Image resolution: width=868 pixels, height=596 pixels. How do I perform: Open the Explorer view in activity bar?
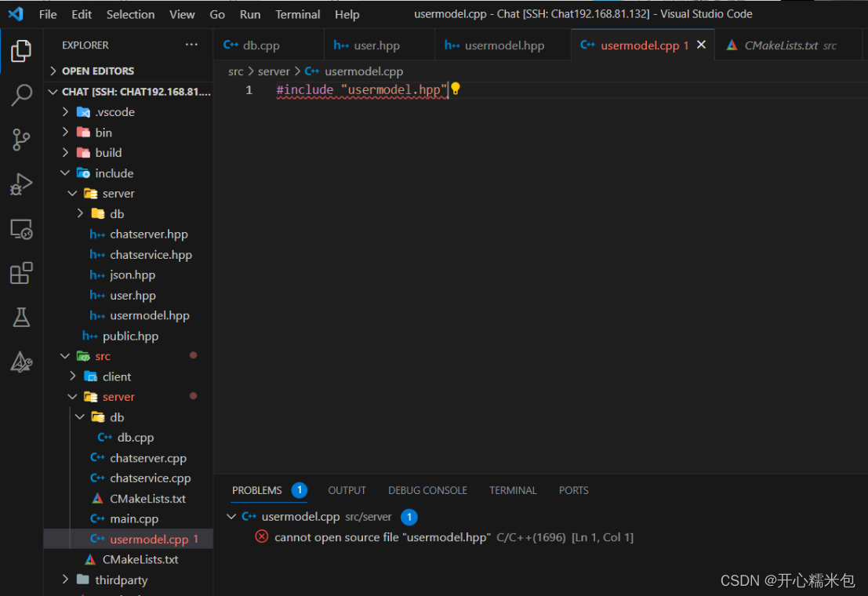pyautogui.click(x=21, y=51)
